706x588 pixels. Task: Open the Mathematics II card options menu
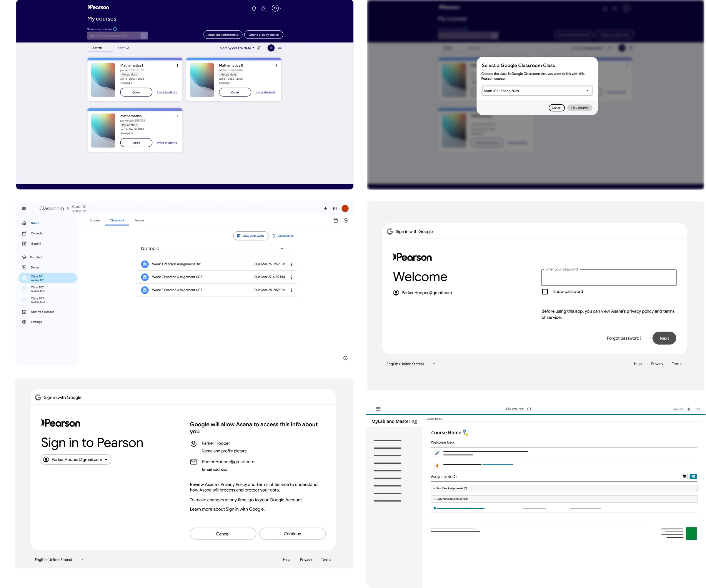click(276, 66)
